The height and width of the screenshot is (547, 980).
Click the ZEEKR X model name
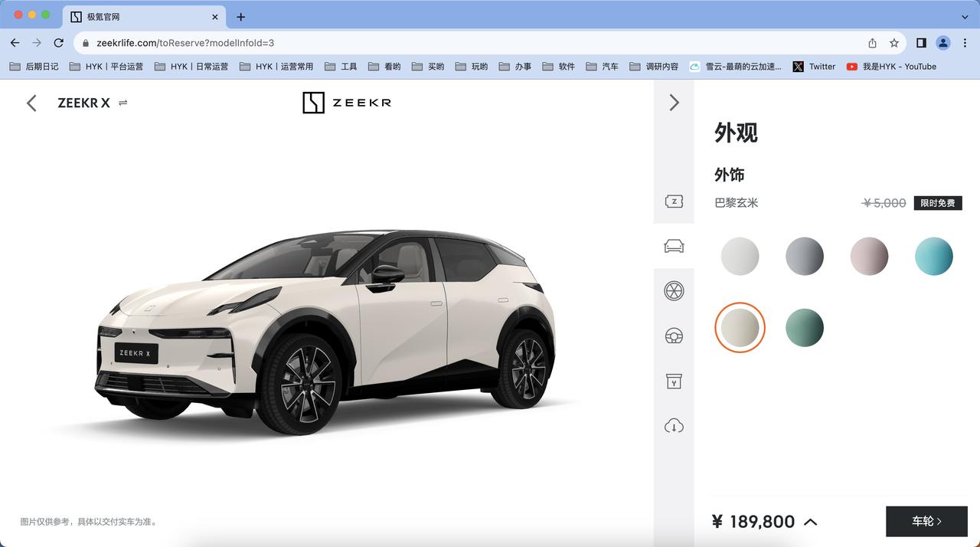83,103
